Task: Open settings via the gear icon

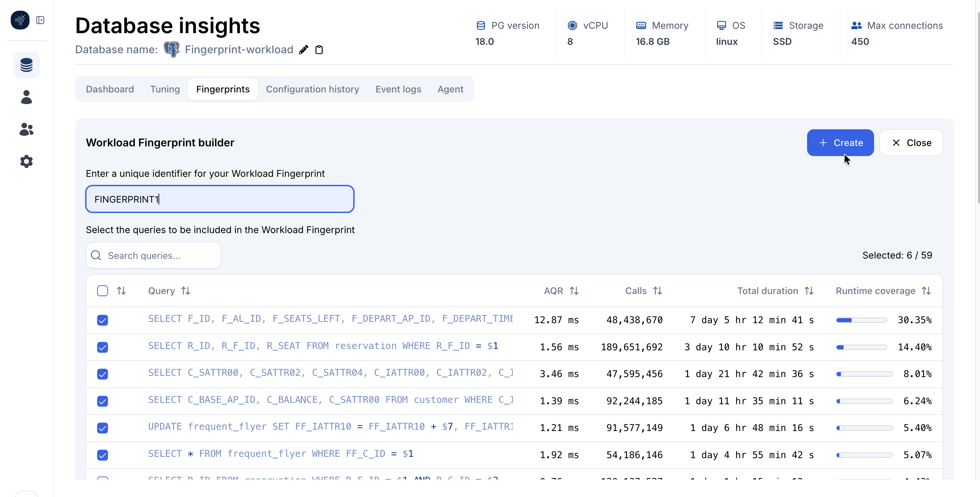Action: [x=26, y=161]
